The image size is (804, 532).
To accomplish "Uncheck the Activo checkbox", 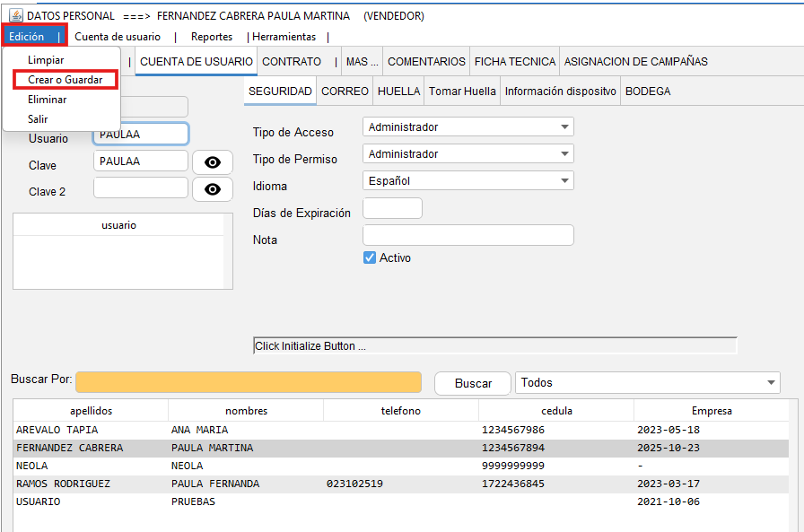I will tap(369, 257).
